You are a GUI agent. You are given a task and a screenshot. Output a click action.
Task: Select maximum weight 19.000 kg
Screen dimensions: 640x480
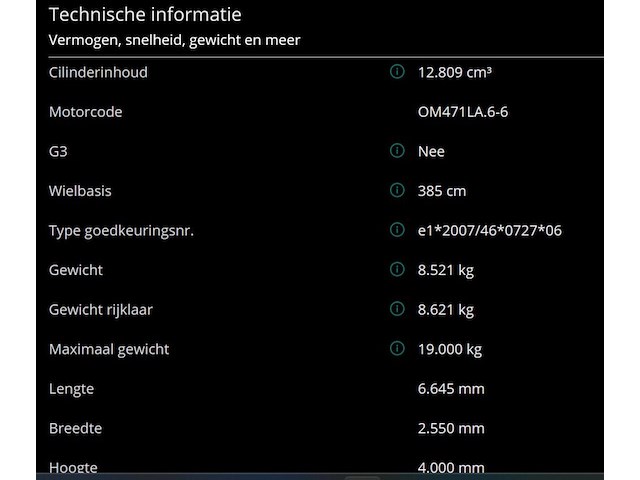coord(450,349)
